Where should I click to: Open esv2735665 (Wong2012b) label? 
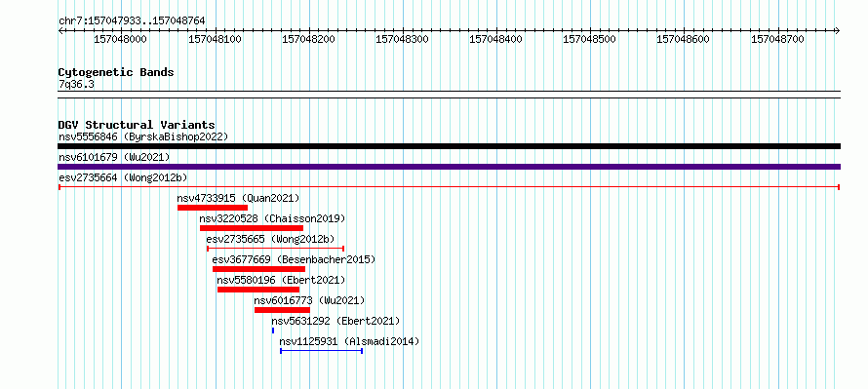(270, 239)
